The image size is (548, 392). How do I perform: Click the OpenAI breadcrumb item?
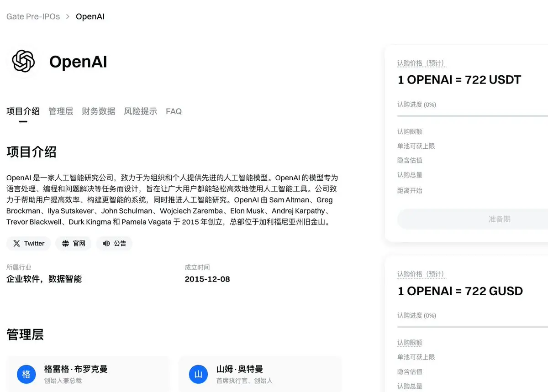(90, 16)
